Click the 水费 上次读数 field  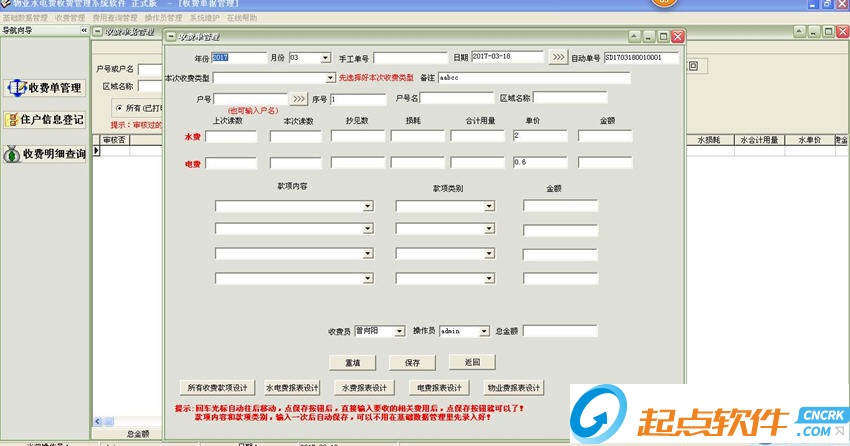pos(231,137)
